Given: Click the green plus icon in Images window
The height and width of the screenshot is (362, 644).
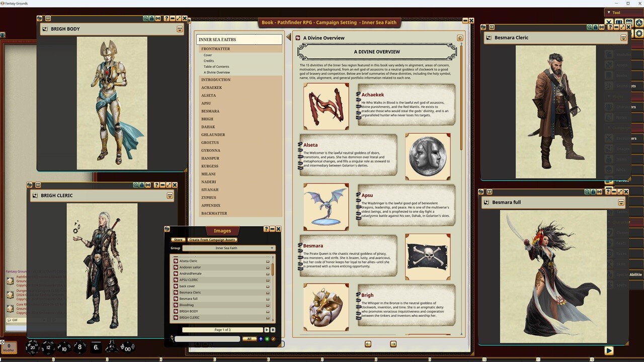Looking at the screenshot, I should click(x=267, y=339).
